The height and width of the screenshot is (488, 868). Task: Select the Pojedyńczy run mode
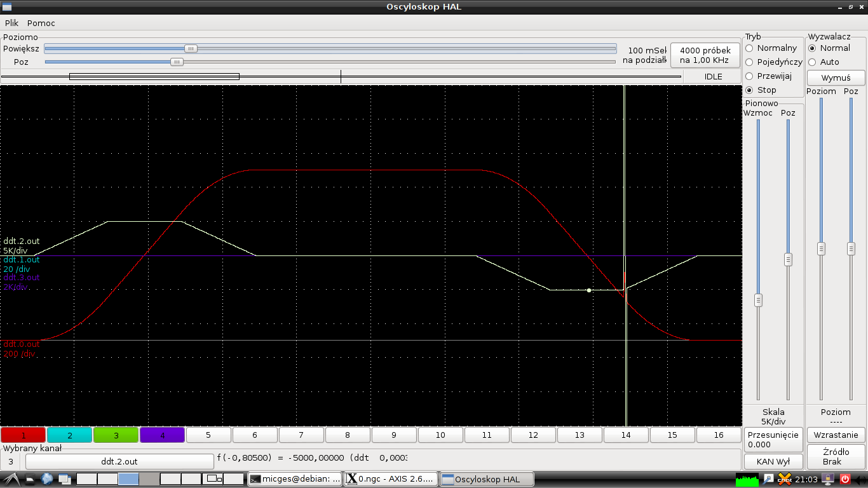coord(773,62)
